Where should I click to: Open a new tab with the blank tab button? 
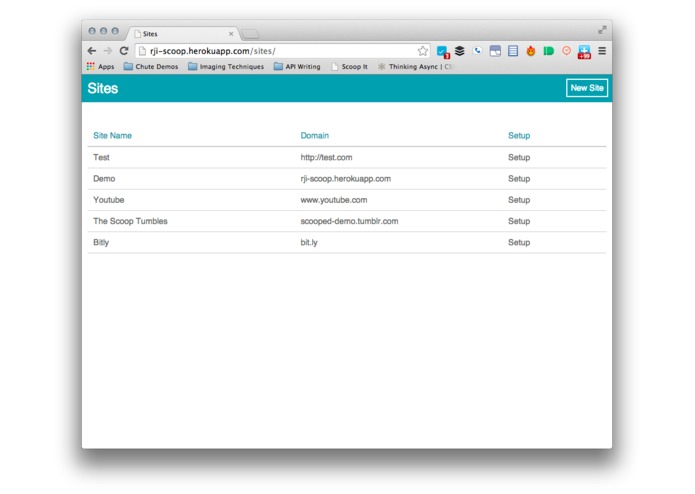pyautogui.click(x=250, y=34)
